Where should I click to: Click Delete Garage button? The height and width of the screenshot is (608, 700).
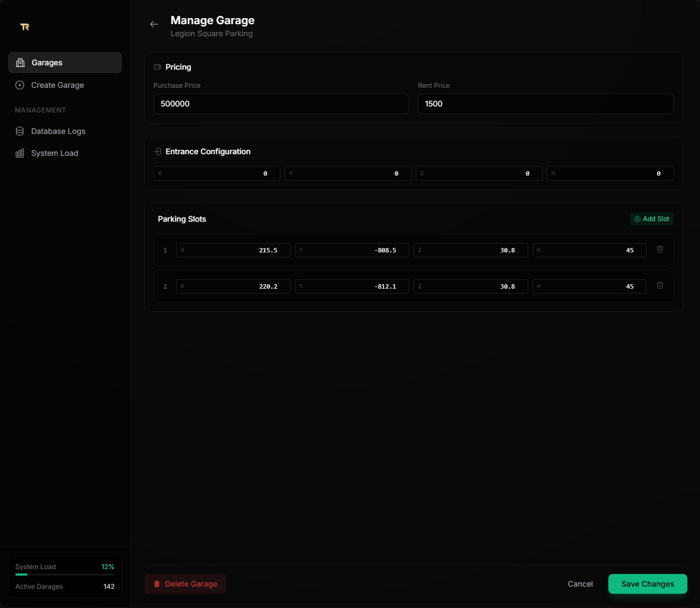185,584
